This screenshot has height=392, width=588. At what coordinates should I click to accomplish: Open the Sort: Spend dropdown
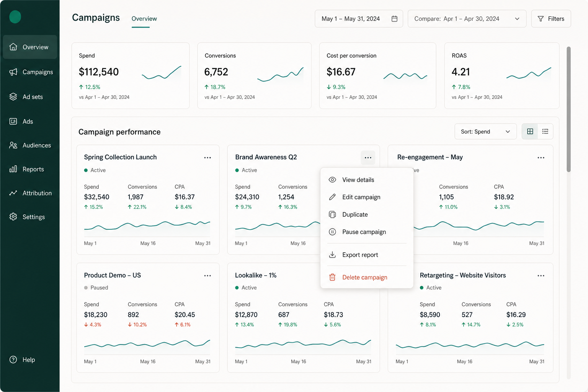click(485, 132)
